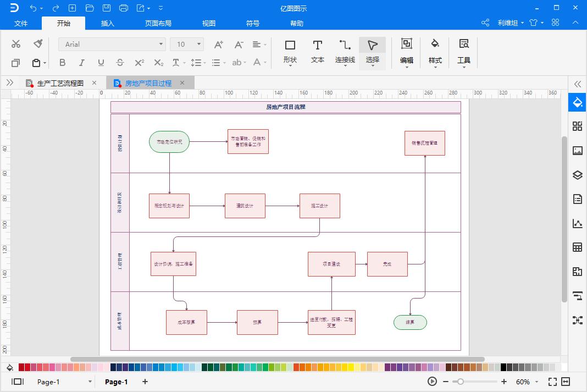Image resolution: width=587 pixels, height=392 pixels.
Task: Toggle underline formatting
Action: click(101, 63)
